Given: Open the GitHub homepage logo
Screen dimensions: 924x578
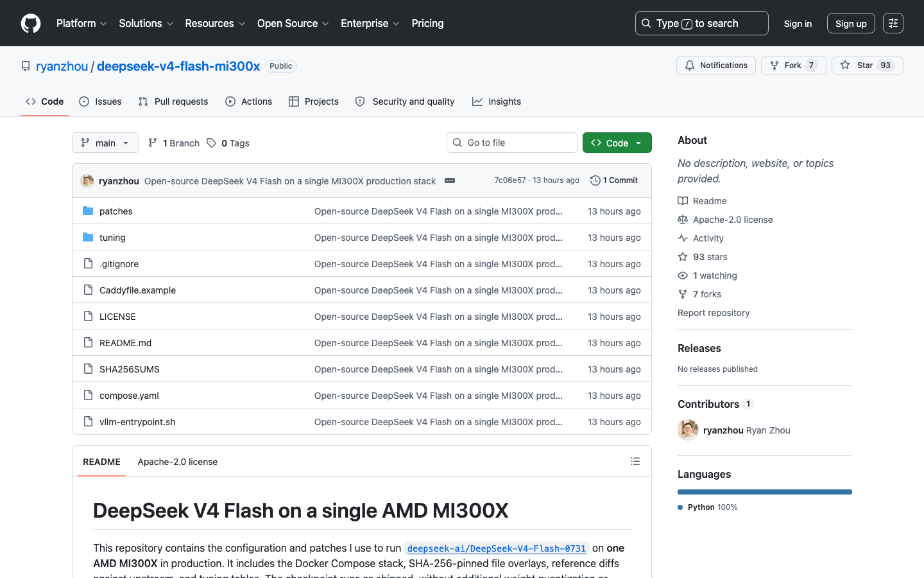Looking at the screenshot, I should [x=31, y=23].
